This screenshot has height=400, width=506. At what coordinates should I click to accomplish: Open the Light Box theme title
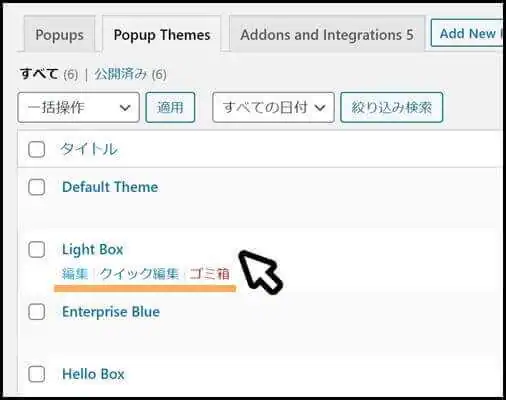(93, 249)
